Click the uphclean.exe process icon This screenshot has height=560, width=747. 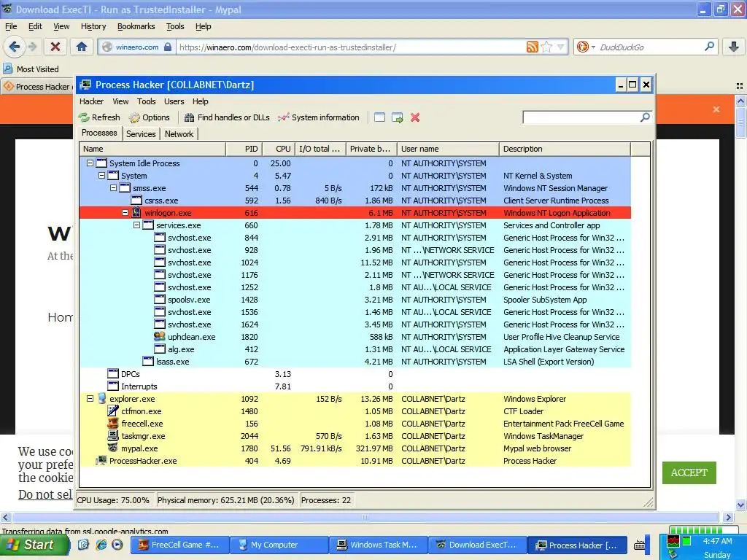pyautogui.click(x=160, y=337)
